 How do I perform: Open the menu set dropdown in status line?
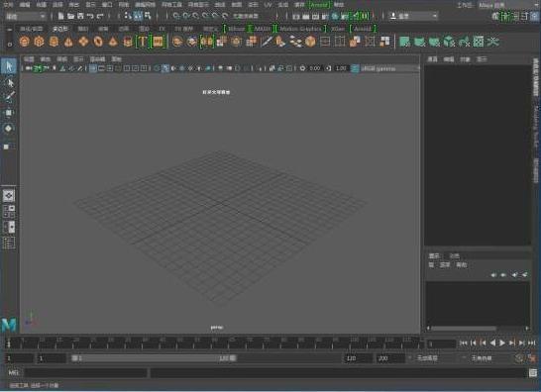click(x=26, y=16)
